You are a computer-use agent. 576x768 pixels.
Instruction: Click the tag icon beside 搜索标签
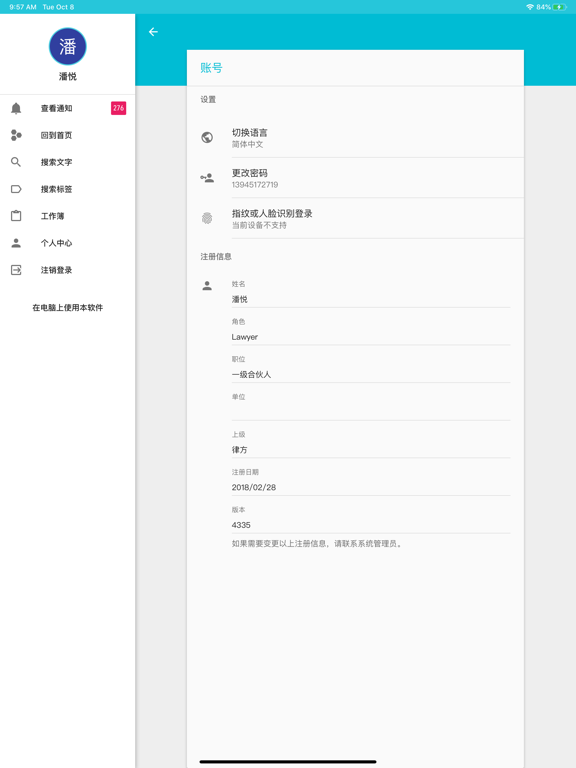click(16, 189)
